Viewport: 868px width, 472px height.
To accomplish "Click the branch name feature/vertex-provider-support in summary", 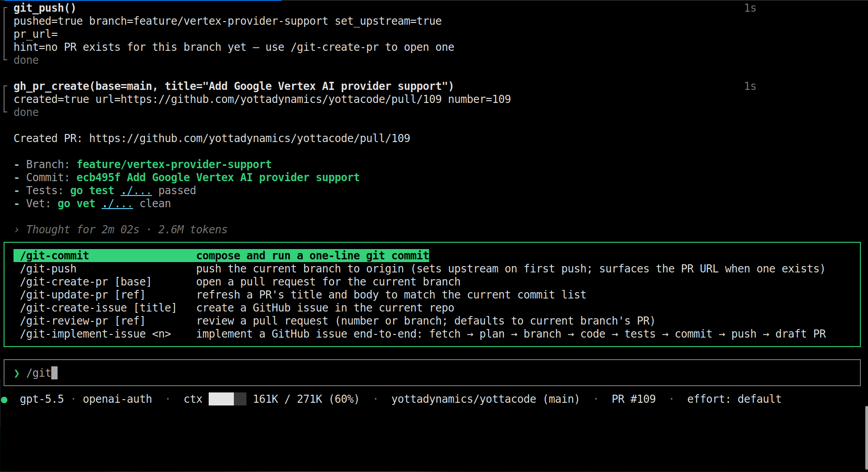I will coord(174,165).
